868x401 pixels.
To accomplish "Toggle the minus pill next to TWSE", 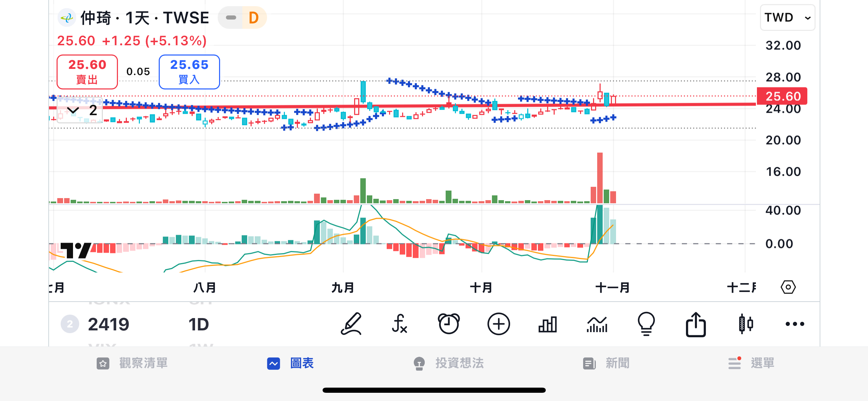I will point(231,18).
